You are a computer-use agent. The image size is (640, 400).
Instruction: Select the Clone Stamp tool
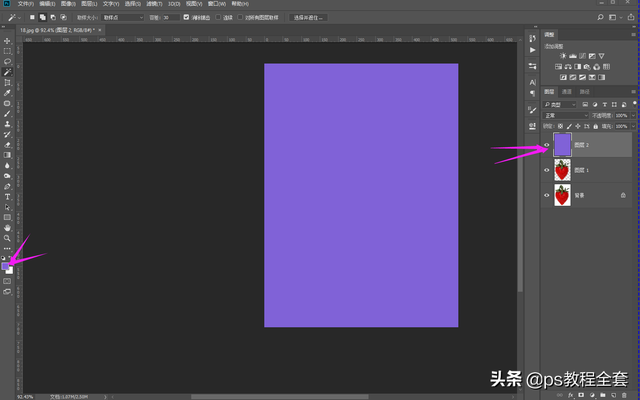pos(7,124)
